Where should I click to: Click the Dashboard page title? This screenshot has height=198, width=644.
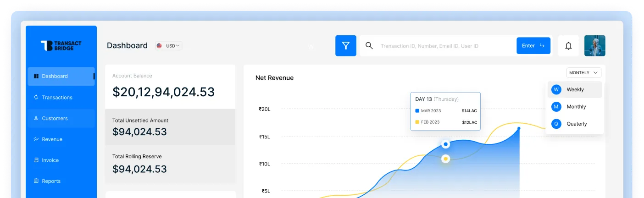point(127,45)
